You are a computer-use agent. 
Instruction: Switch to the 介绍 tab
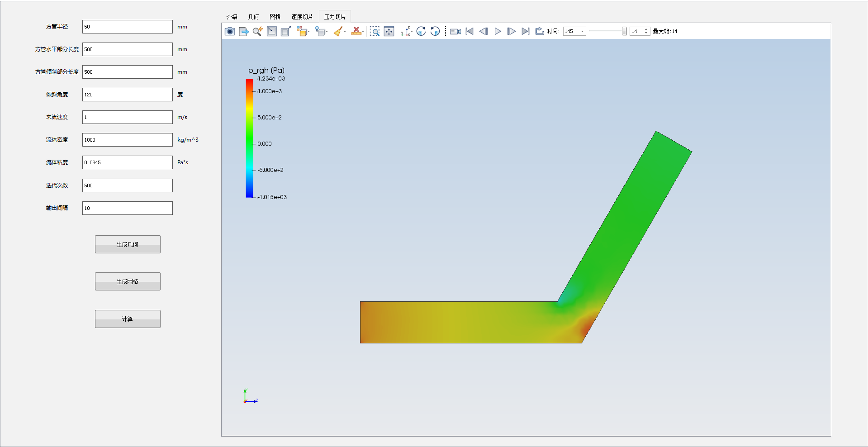pos(232,17)
